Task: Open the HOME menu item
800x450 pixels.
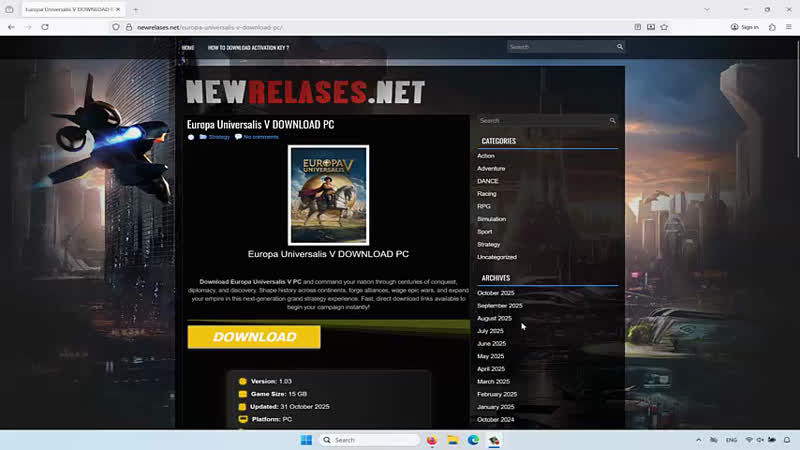Action: tap(188, 47)
